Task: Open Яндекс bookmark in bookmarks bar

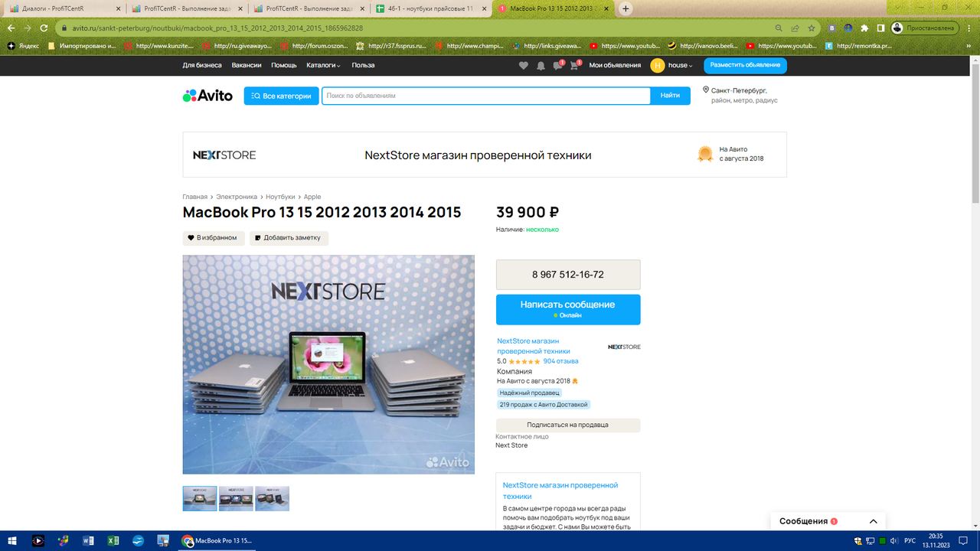Action: [x=23, y=46]
